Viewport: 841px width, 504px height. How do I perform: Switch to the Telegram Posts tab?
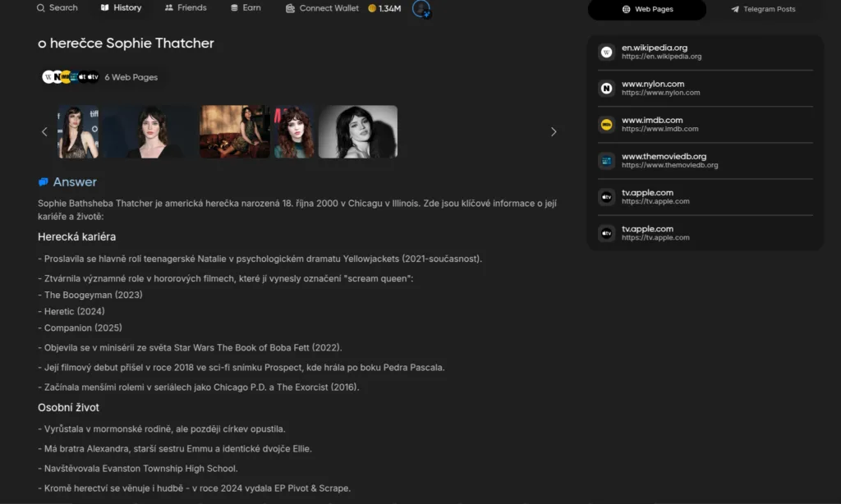(x=763, y=9)
